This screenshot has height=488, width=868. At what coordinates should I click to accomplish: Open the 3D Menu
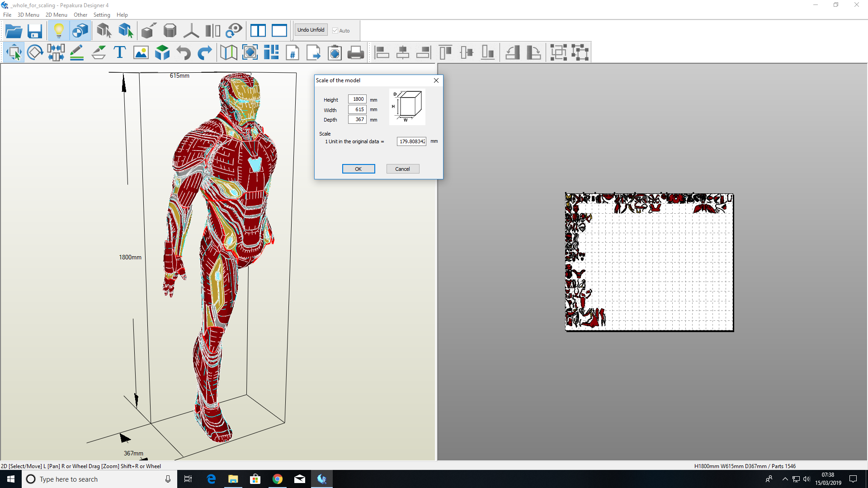[x=28, y=15]
